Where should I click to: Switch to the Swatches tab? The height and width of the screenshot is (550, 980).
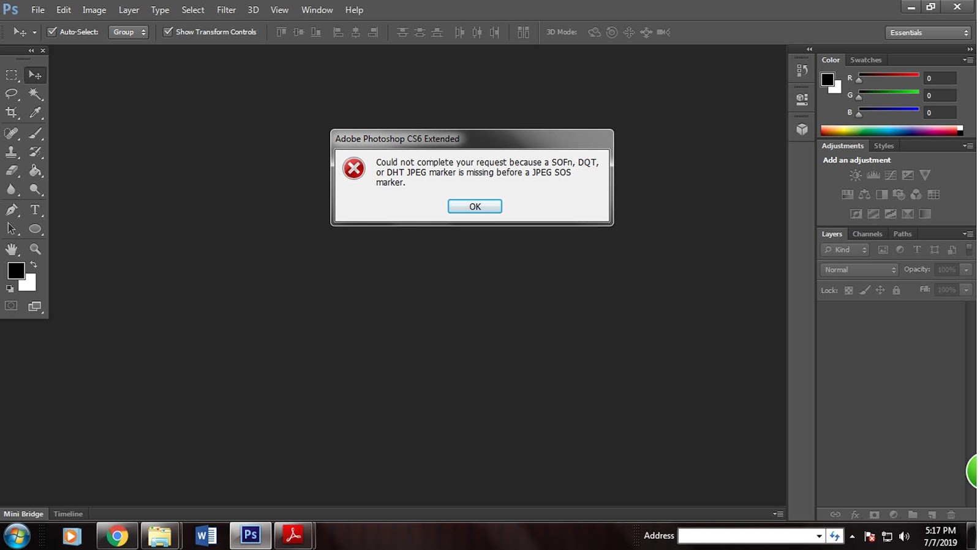point(865,60)
